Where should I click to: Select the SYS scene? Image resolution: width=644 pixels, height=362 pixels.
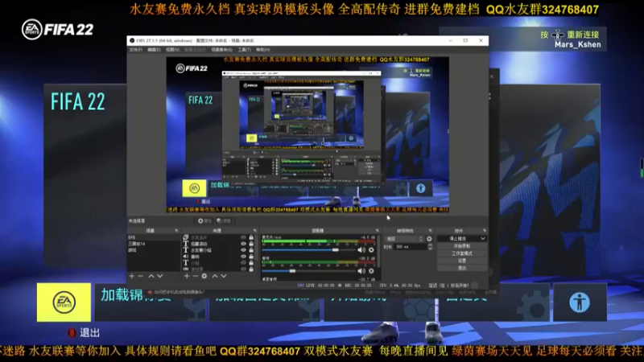tap(153, 237)
